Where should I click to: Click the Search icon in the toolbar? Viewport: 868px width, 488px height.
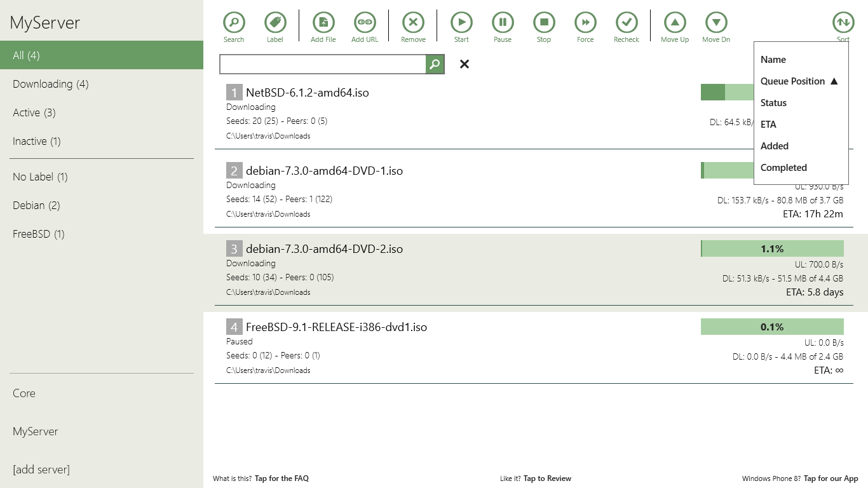[234, 22]
